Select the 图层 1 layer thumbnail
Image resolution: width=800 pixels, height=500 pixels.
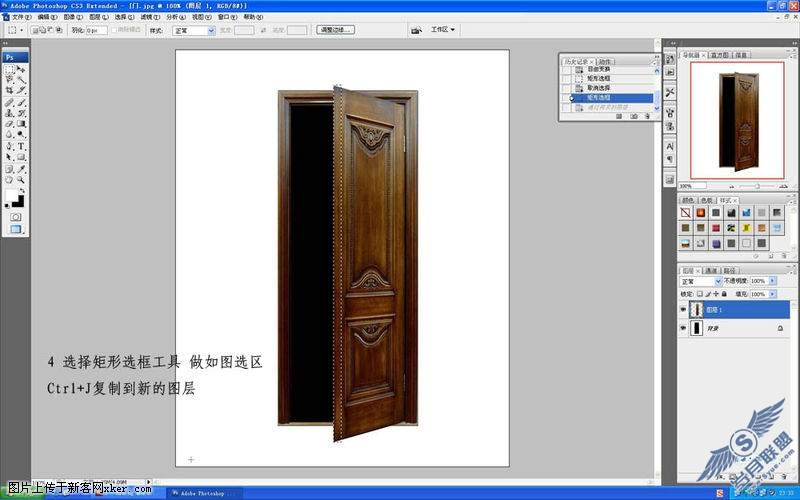click(696, 309)
